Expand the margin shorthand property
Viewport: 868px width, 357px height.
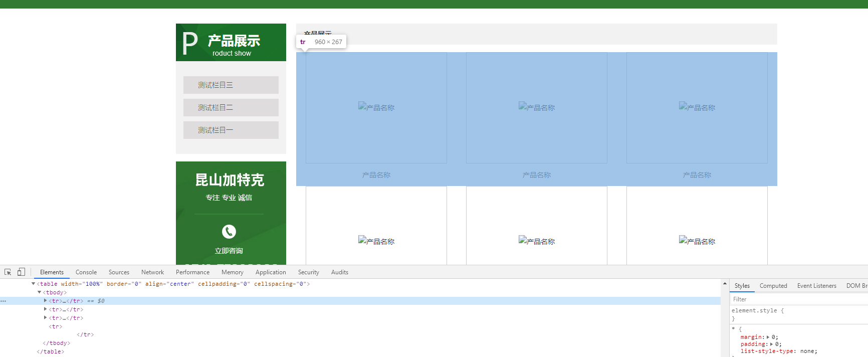pyautogui.click(x=768, y=337)
